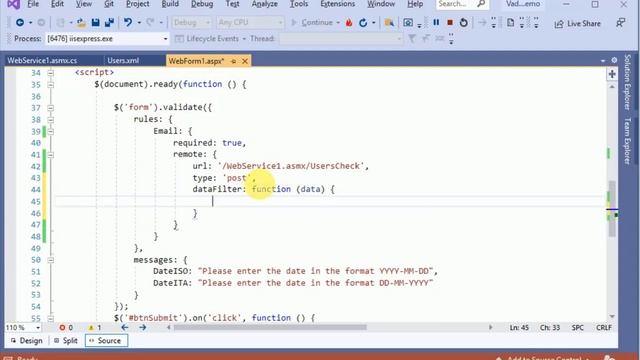Close the WebForm1.aspx tab

[245, 61]
